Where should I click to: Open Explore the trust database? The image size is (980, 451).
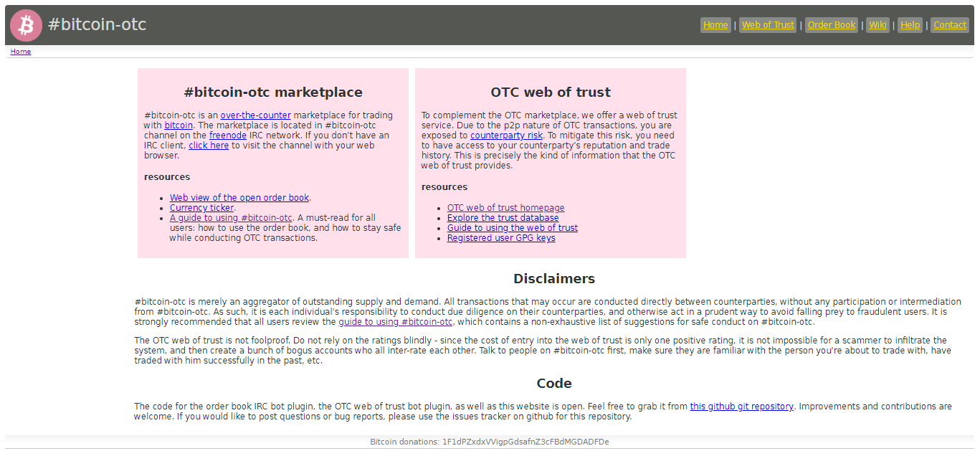(x=503, y=218)
